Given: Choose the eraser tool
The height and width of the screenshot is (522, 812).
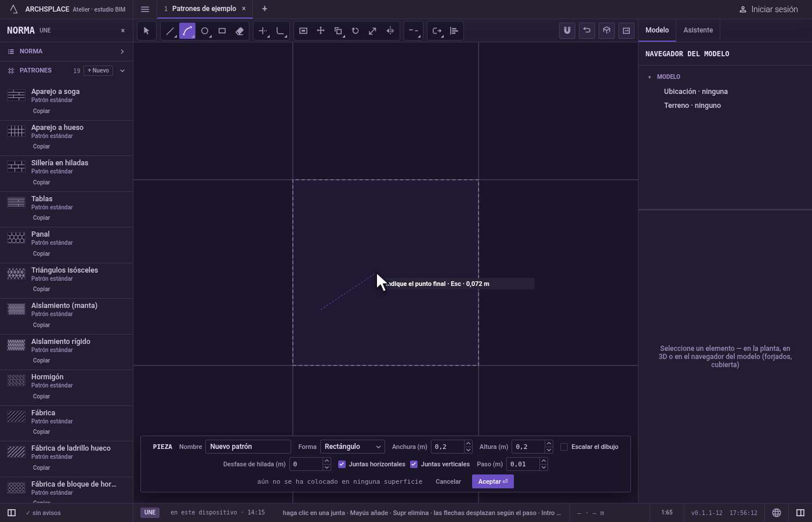Looking at the screenshot, I should (240, 31).
